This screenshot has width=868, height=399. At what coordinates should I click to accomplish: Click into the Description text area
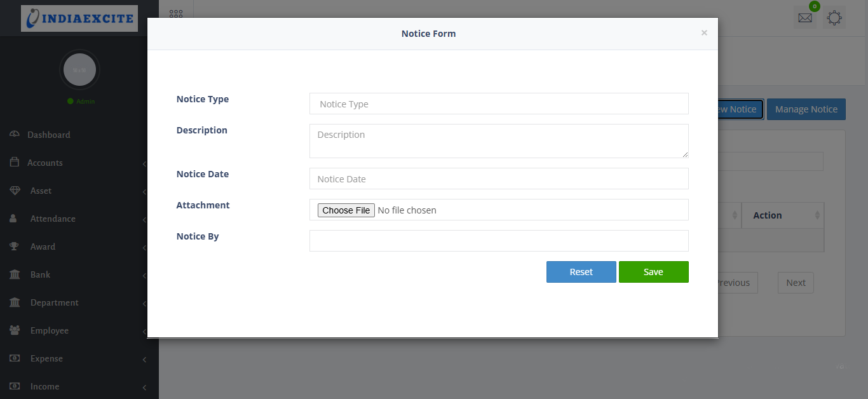[499, 141]
